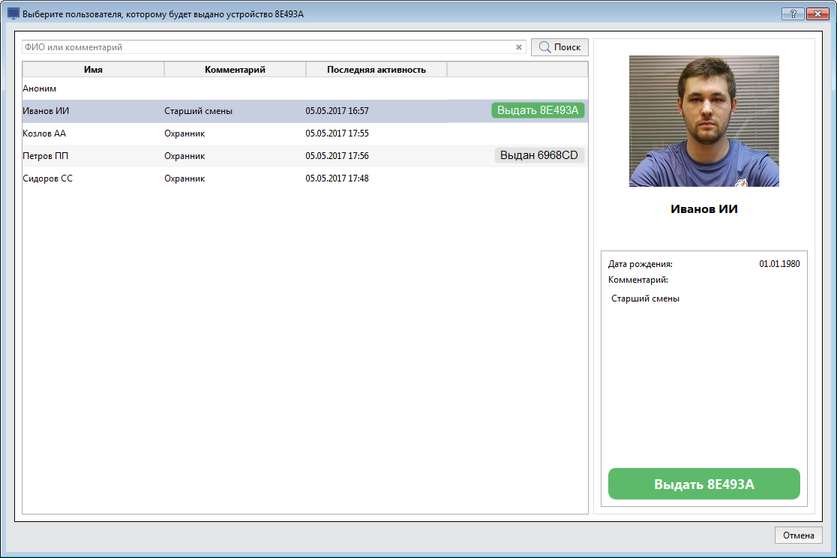
Task: Select the Иванов ИИ user row
Action: click(x=200, y=111)
